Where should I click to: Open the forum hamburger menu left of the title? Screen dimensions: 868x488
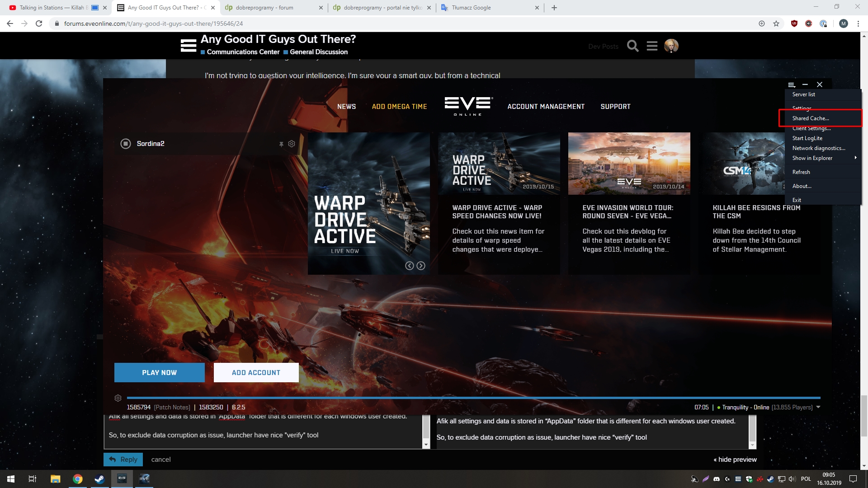point(188,45)
